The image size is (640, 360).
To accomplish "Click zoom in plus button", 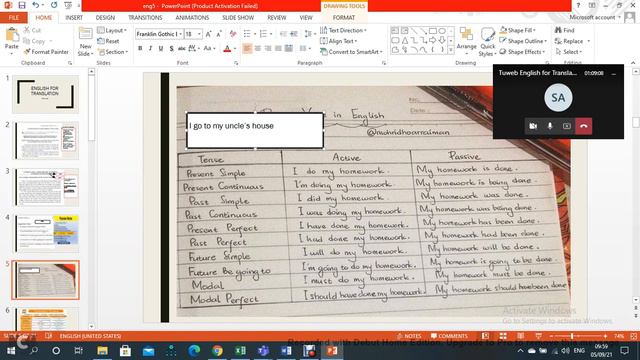I will [x=605, y=336].
